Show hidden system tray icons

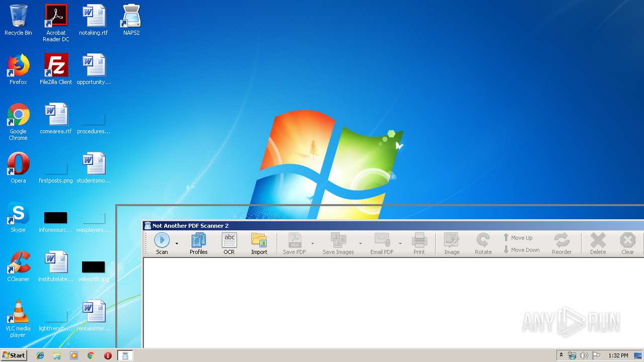pyautogui.click(x=561, y=355)
